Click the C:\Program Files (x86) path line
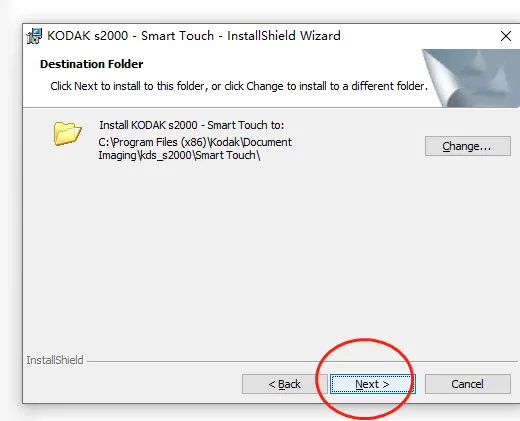This screenshot has height=421, width=520. (x=195, y=142)
